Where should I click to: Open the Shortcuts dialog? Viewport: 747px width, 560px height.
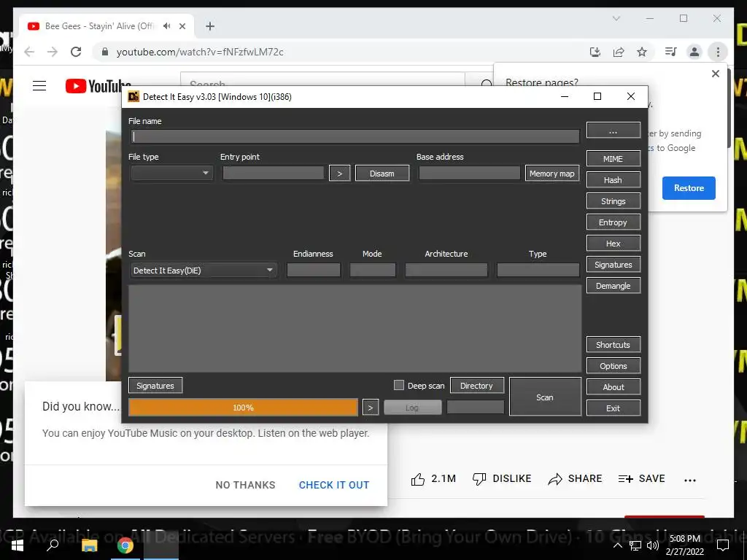pyautogui.click(x=613, y=345)
